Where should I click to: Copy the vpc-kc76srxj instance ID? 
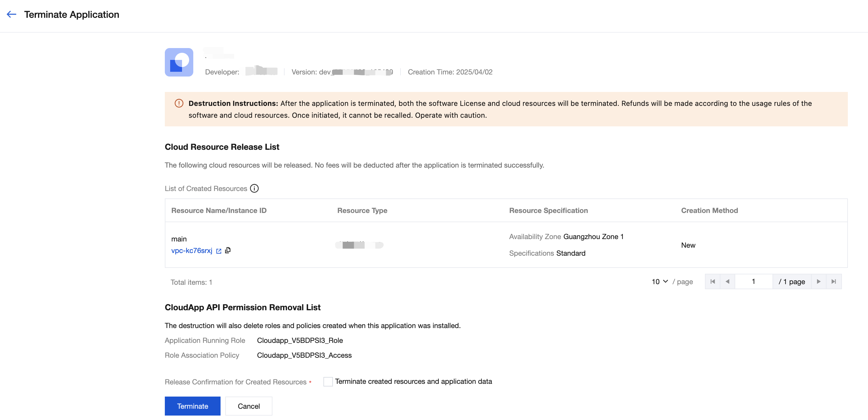point(228,250)
